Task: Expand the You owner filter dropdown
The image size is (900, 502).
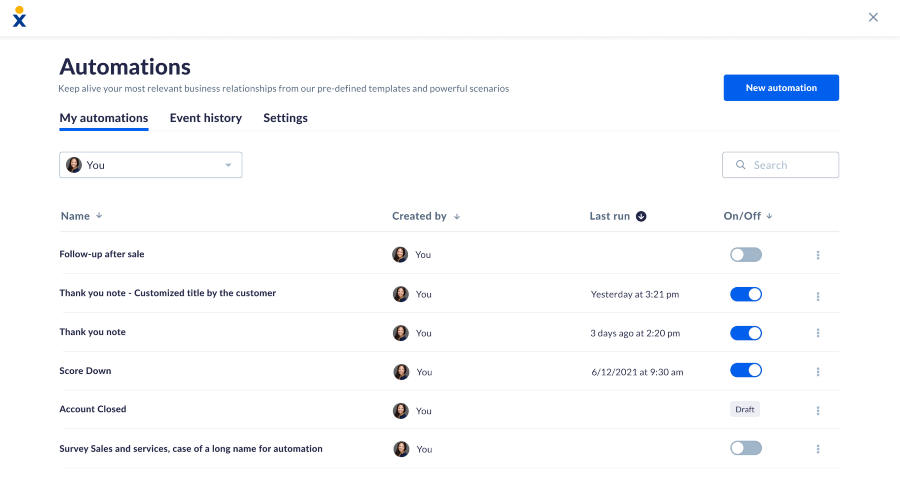Action: (150, 165)
